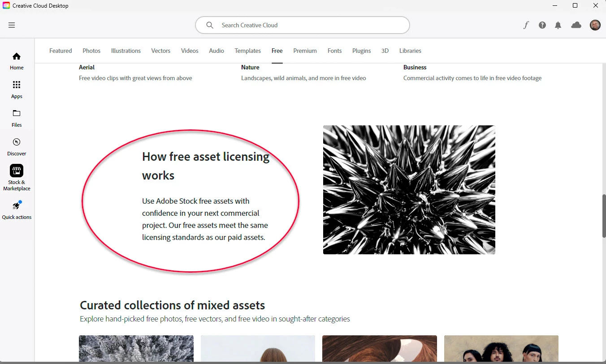The width and height of the screenshot is (606, 364).
Task: Focus the Search Creative Cloud field
Action: tap(303, 25)
